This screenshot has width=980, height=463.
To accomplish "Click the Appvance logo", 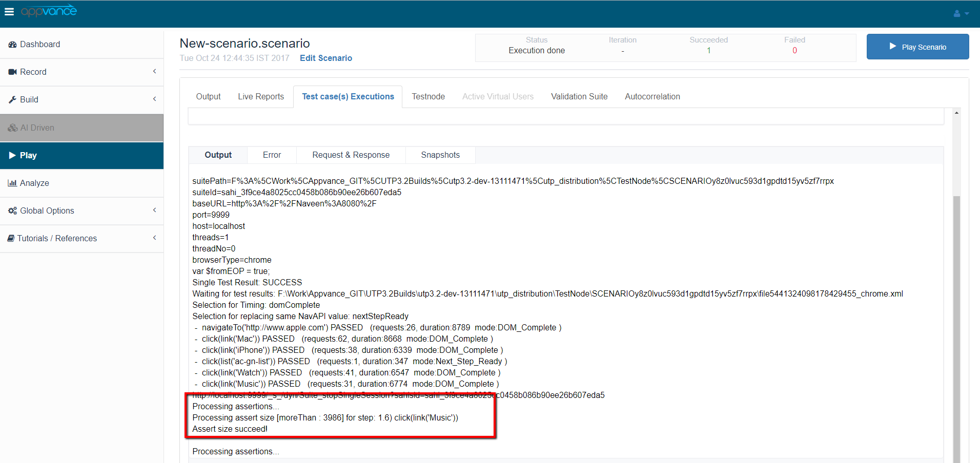I will [49, 11].
